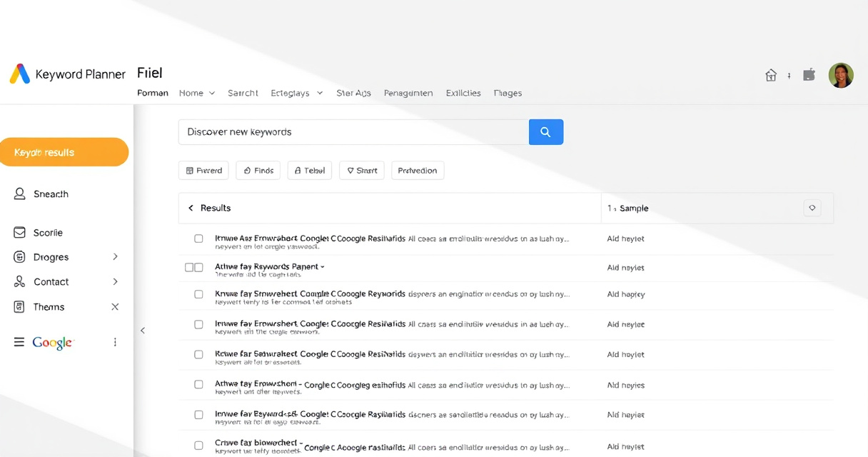Click Ald hepley in third result row

(626, 294)
